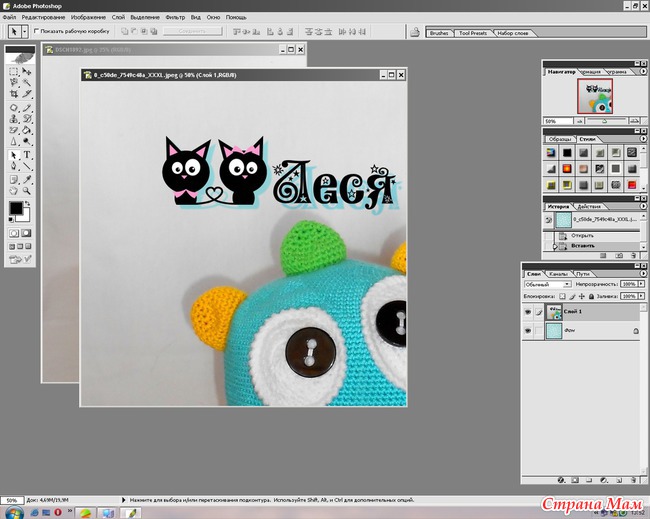Enable 'Показать рабочую коробку' checkbox
650x519 pixels.
[x=37, y=32]
